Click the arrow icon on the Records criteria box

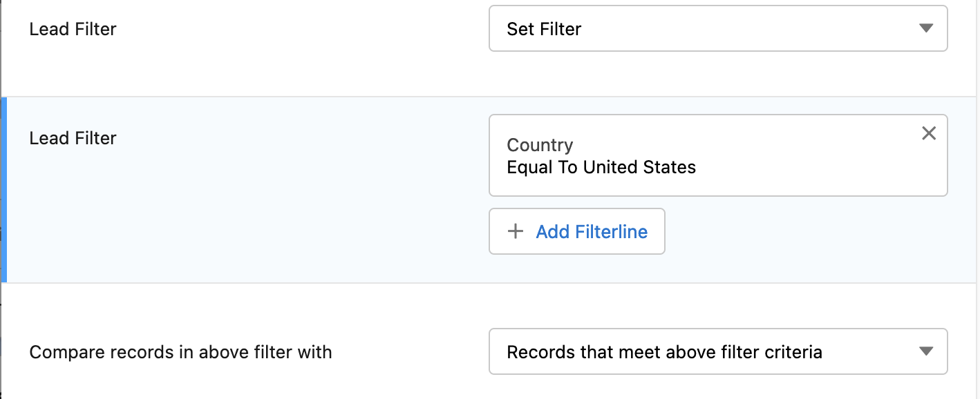click(927, 351)
